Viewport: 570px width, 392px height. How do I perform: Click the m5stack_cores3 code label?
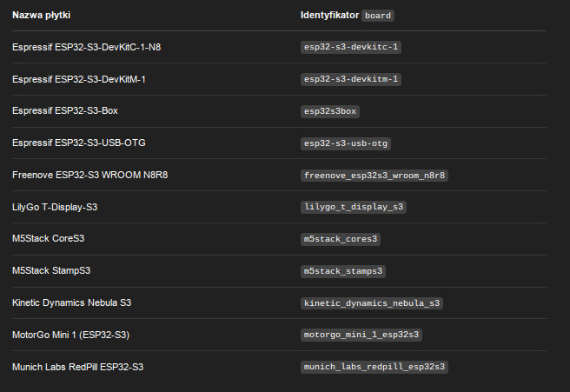(341, 239)
